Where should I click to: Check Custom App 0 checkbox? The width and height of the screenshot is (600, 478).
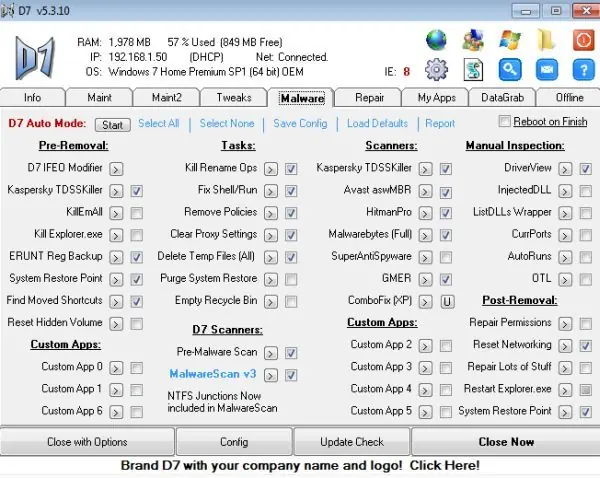pos(137,368)
